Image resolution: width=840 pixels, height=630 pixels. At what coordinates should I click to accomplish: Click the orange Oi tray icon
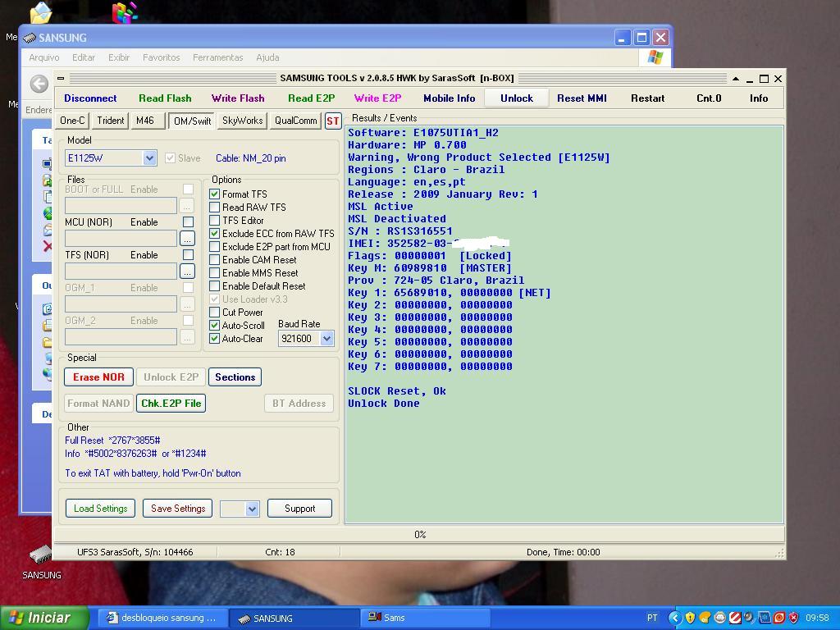tap(705, 618)
